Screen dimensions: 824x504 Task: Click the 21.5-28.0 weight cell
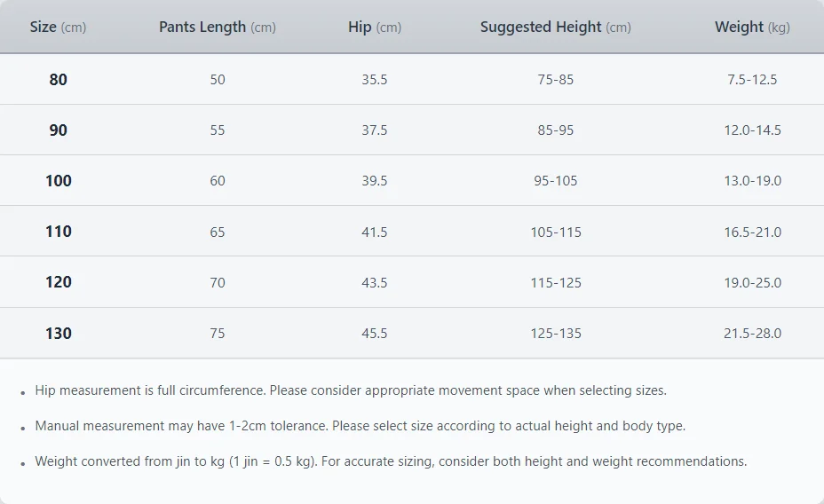pos(752,334)
